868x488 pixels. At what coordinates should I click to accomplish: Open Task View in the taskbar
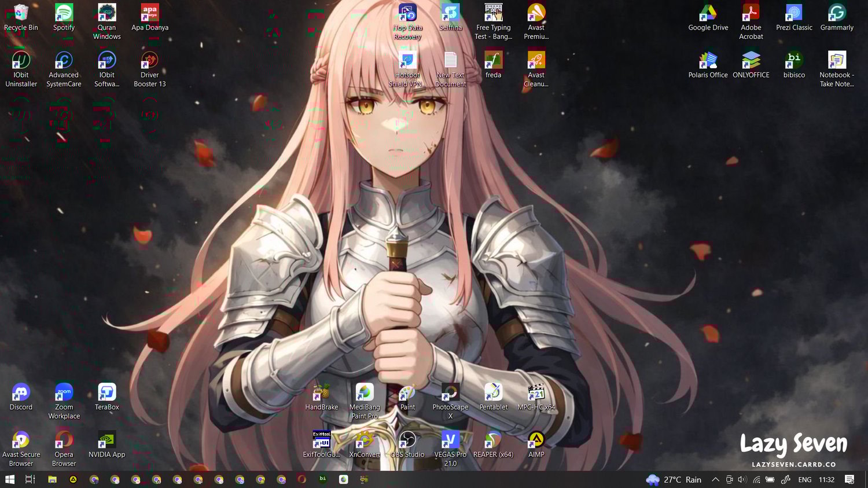click(31, 479)
